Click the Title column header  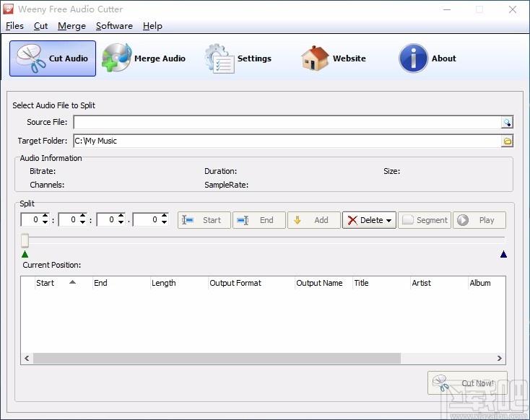coord(381,283)
